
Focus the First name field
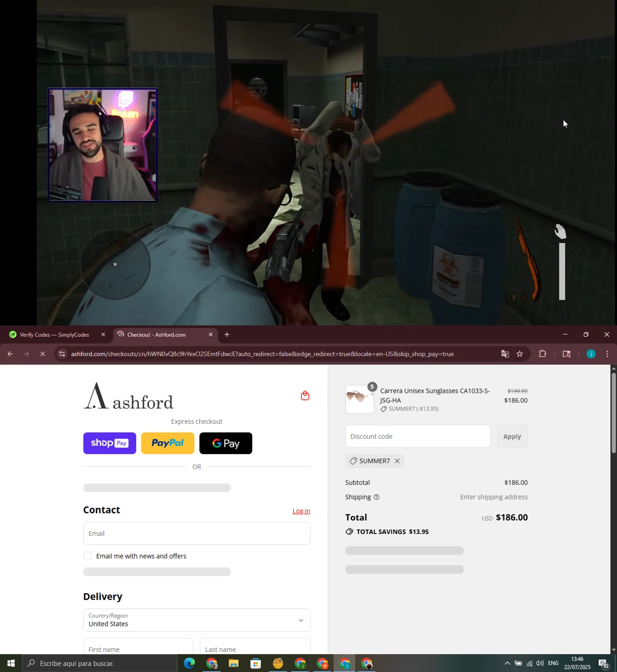(138, 646)
